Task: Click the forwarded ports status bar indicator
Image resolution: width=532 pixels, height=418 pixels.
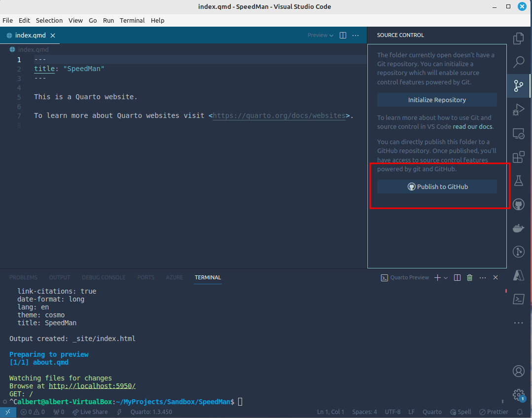Action: (x=59, y=412)
